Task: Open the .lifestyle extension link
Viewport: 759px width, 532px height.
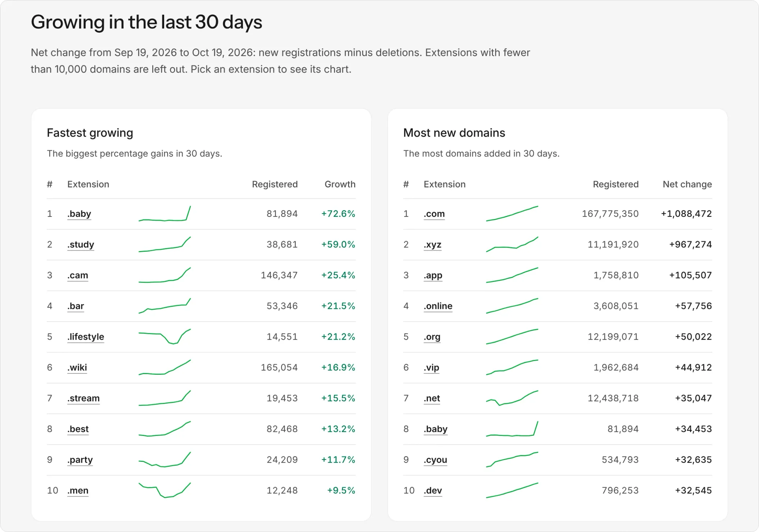Action: [x=86, y=337]
